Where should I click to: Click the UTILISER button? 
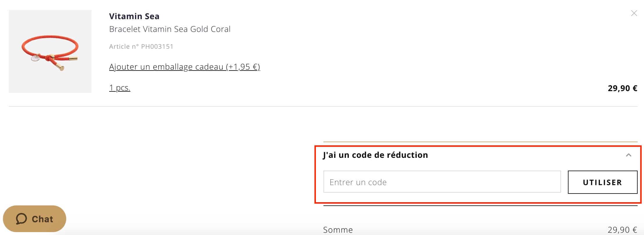(x=602, y=182)
